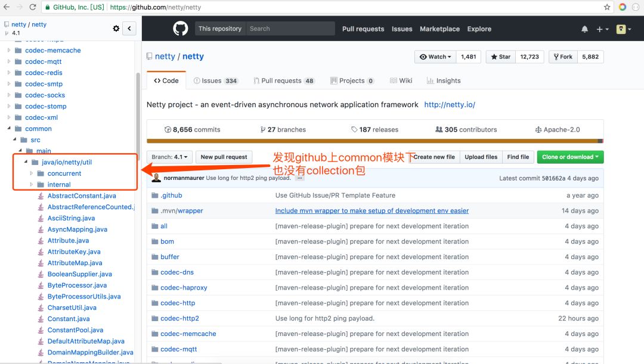This screenshot has height=364, width=644.
Task: Open the user avatar menu
Action: point(624,29)
